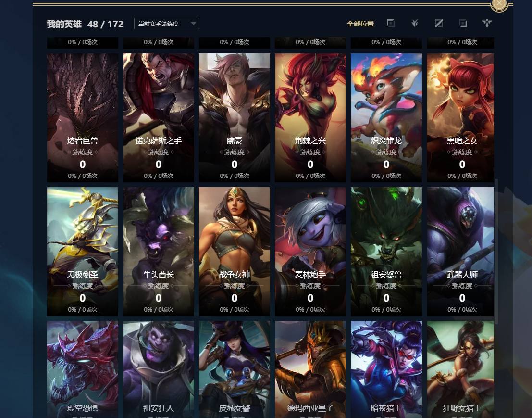Open the 当前赛季熟练度 sort dropdown
532x418 pixels.
pos(167,24)
